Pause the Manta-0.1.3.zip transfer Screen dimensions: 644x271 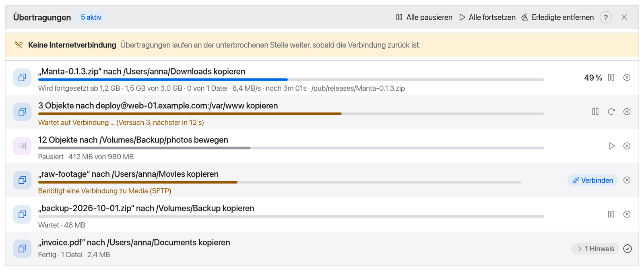pyautogui.click(x=611, y=78)
